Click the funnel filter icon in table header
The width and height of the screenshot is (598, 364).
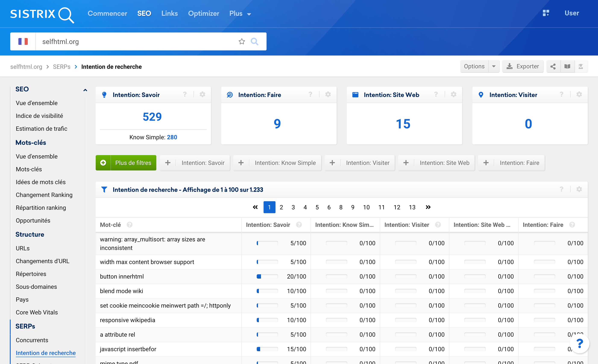104,189
